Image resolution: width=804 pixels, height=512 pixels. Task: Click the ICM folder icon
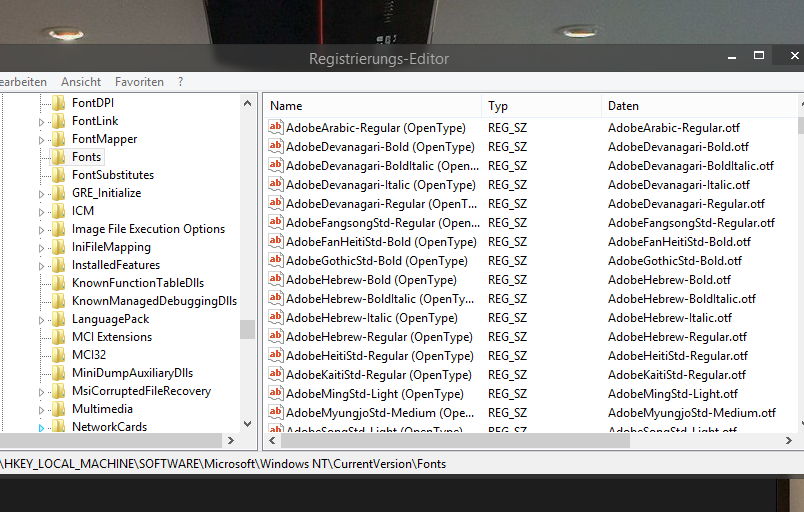(x=59, y=211)
